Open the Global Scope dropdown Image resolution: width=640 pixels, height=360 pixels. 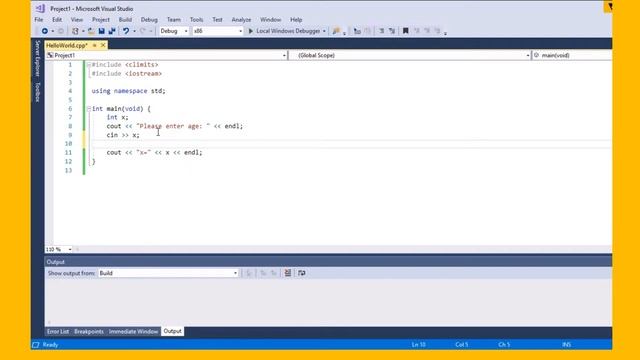point(527,56)
